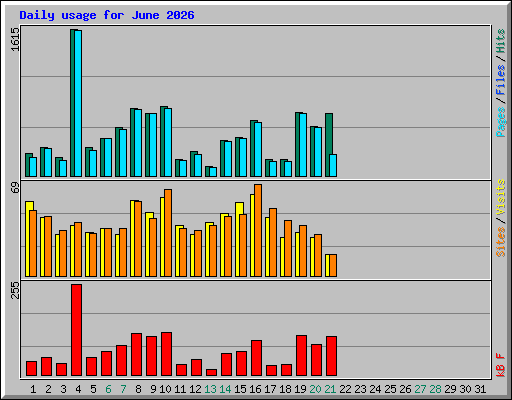Select day 9 on the x-axis

pyautogui.click(x=153, y=389)
